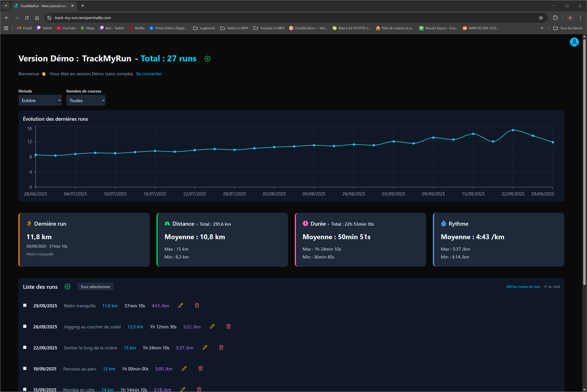The height and width of the screenshot is (392, 587).
Task: Open the user profile avatar icon
Action: [x=574, y=42]
